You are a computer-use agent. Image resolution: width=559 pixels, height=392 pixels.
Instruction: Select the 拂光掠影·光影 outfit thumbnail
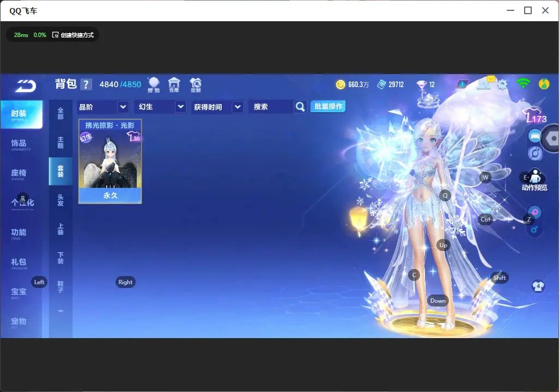(110, 162)
